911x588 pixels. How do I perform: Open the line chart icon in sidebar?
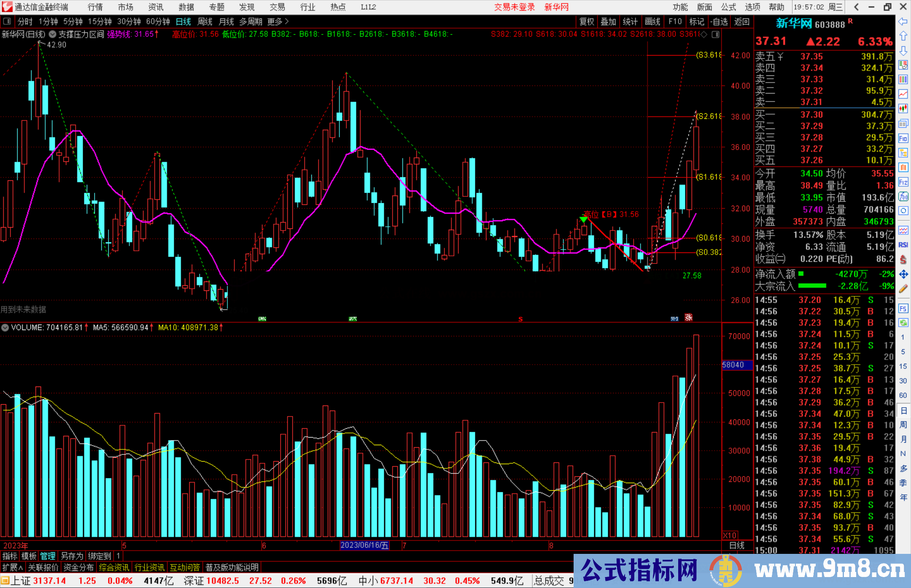[x=903, y=94]
